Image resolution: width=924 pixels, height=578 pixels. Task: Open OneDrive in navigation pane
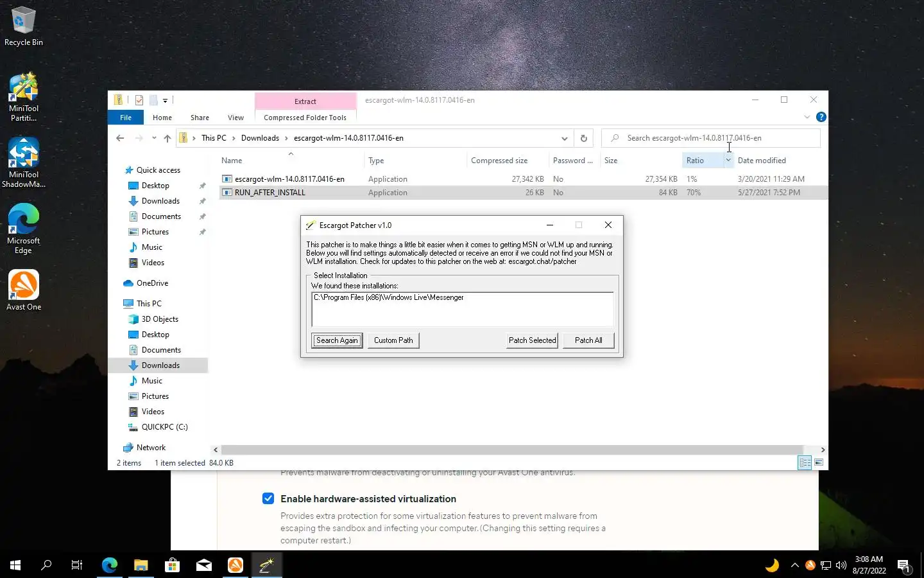(x=152, y=283)
